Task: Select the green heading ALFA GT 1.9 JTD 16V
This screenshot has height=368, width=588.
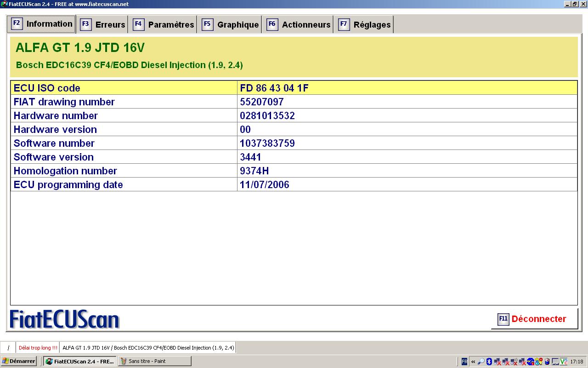Action: [x=80, y=48]
